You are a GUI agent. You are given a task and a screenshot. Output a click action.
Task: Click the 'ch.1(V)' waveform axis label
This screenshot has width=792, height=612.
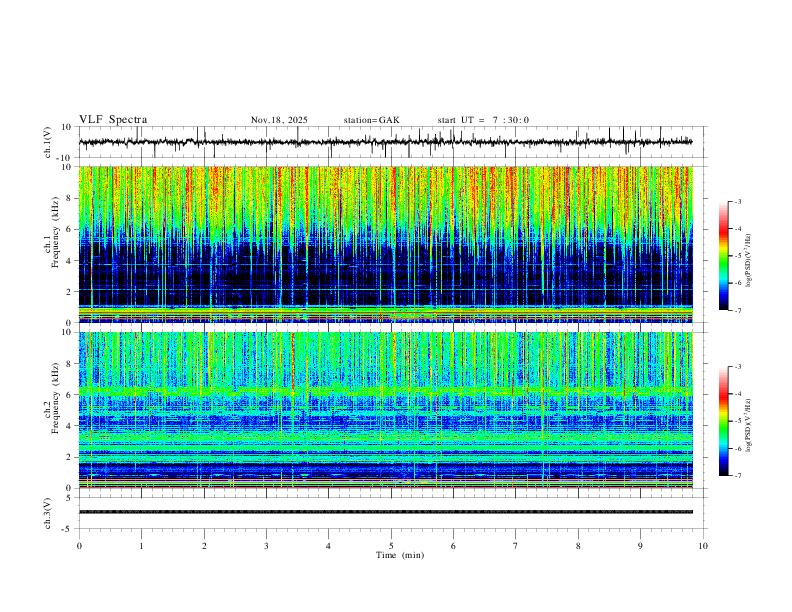pos(48,142)
